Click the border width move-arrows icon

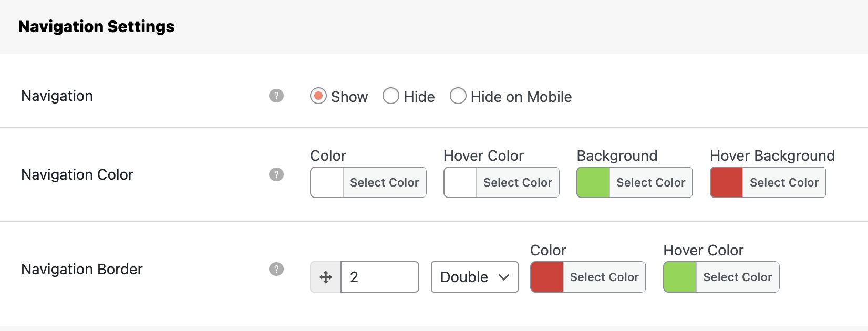pos(326,277)
